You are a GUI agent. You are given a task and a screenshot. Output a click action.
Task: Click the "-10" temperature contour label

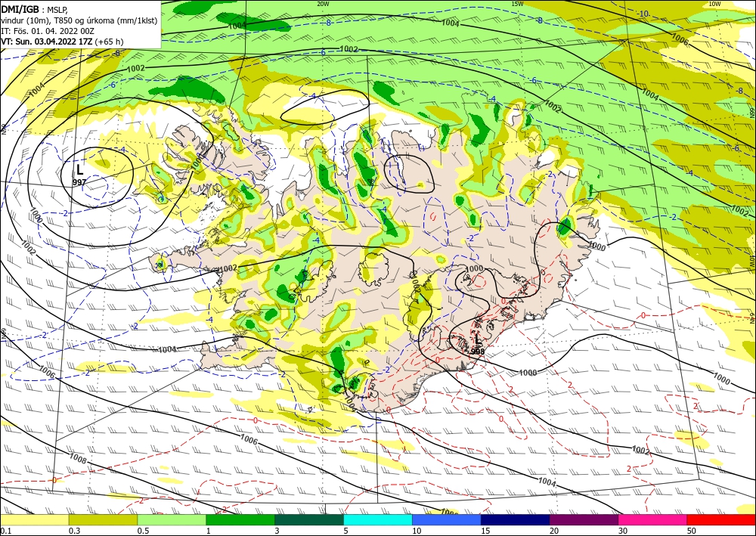pos(643,14)
